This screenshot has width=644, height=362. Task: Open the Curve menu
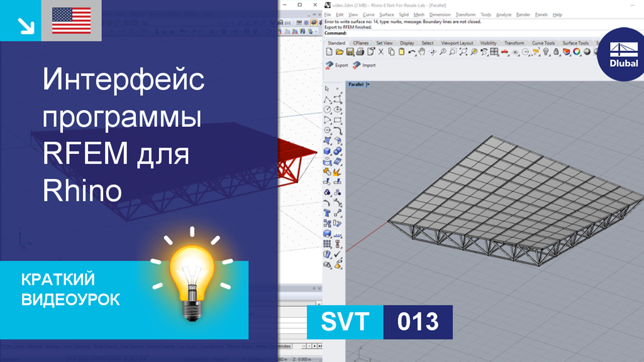coord(369,15)
